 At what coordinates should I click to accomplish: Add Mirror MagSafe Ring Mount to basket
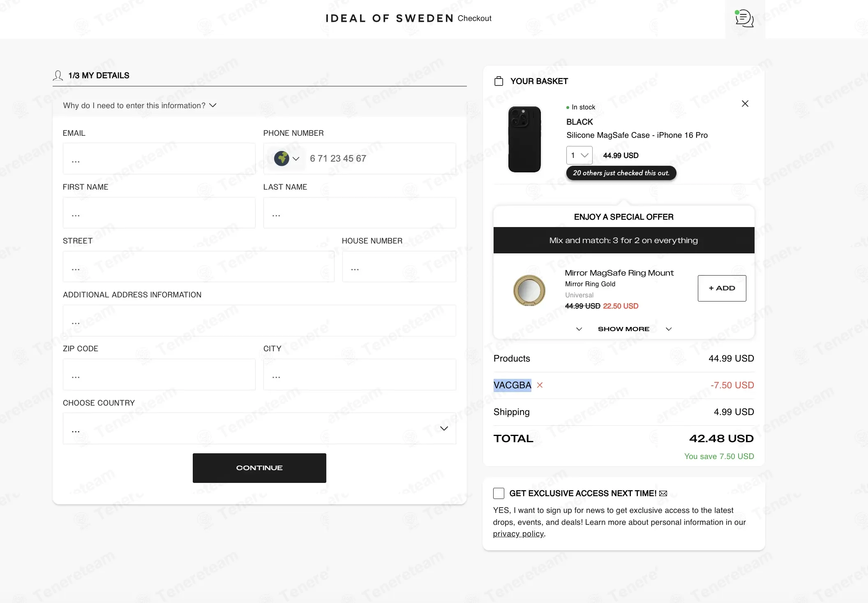point(722,288)
